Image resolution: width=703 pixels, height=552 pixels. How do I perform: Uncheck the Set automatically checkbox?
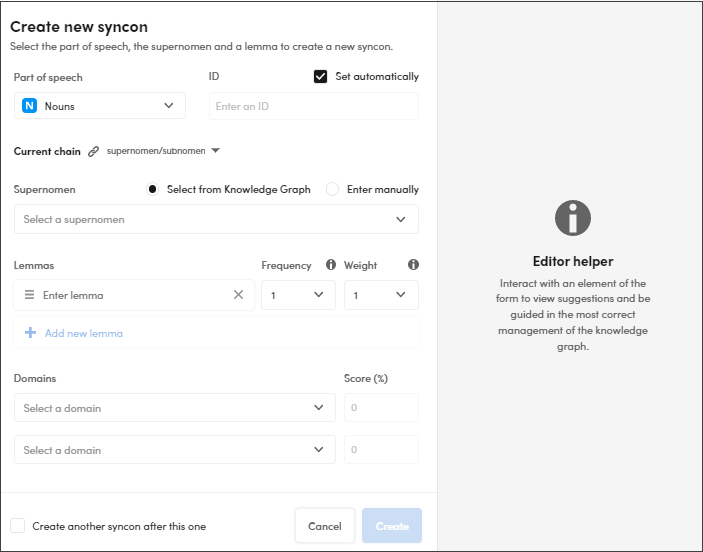point(321,77)
